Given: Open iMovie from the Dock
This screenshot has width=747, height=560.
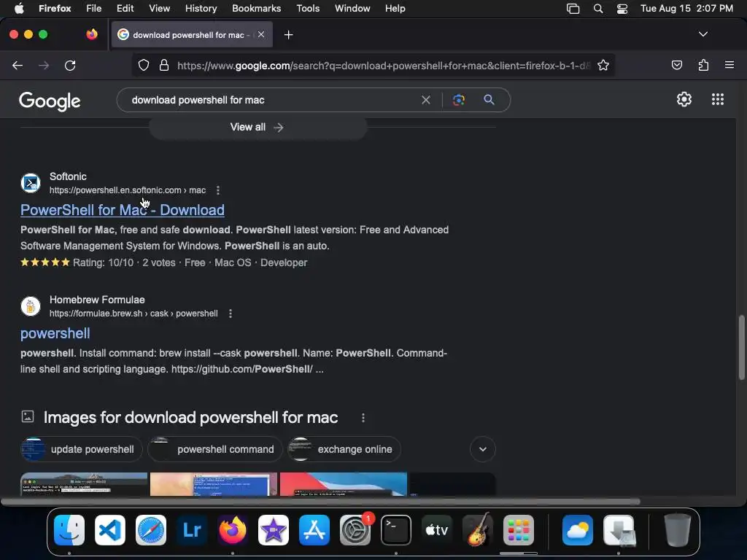Looking at the screenshot, I should [x=274, y=530].
